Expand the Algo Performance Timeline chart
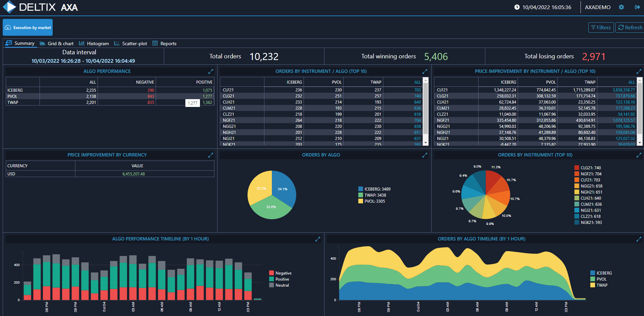This screenshot has width=644, height=316. [317, 239]
